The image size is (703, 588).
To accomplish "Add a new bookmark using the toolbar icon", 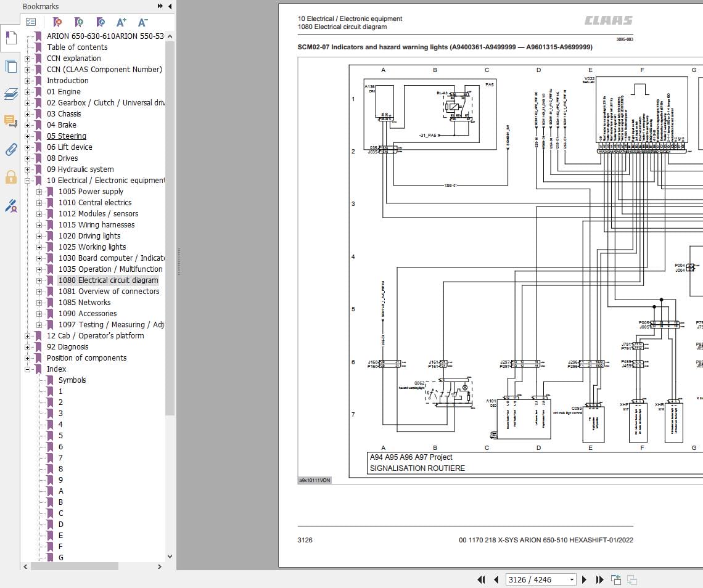I will (x=79, y=22).
